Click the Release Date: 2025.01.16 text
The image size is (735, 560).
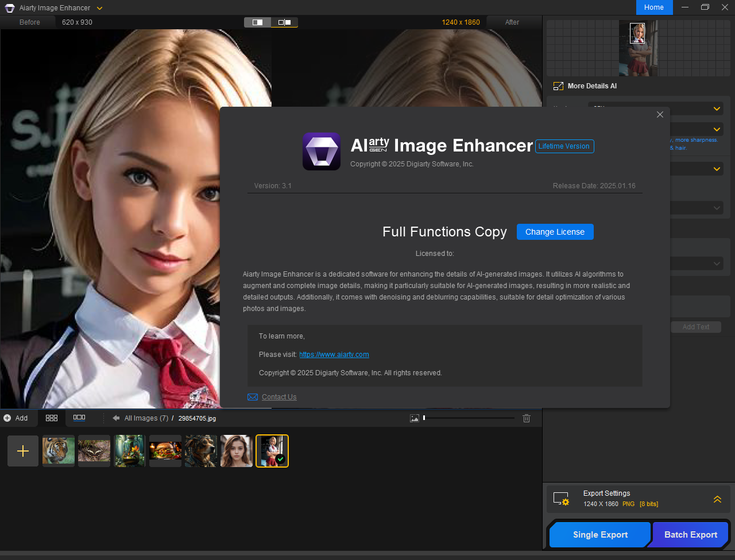coord(594,186)
